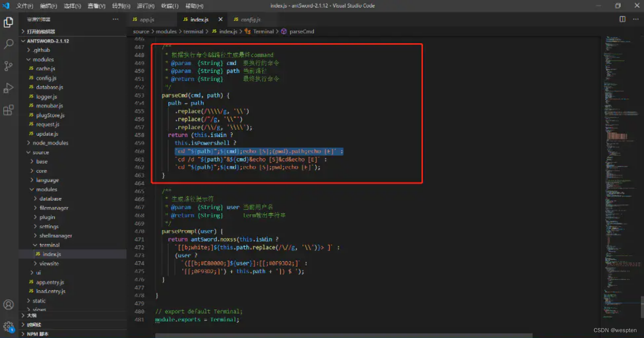
Task: Open the first menu bar item
Action: click(25, 6)
